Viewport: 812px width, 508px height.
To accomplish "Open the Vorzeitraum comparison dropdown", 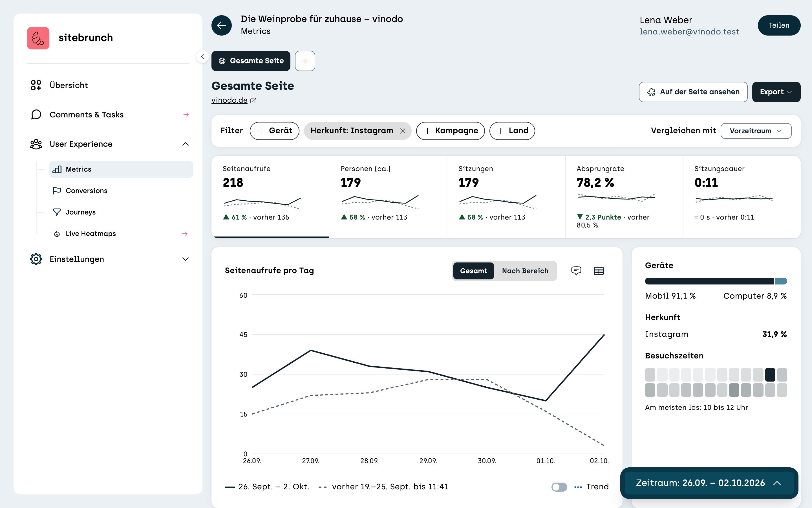I will point(756,131).
